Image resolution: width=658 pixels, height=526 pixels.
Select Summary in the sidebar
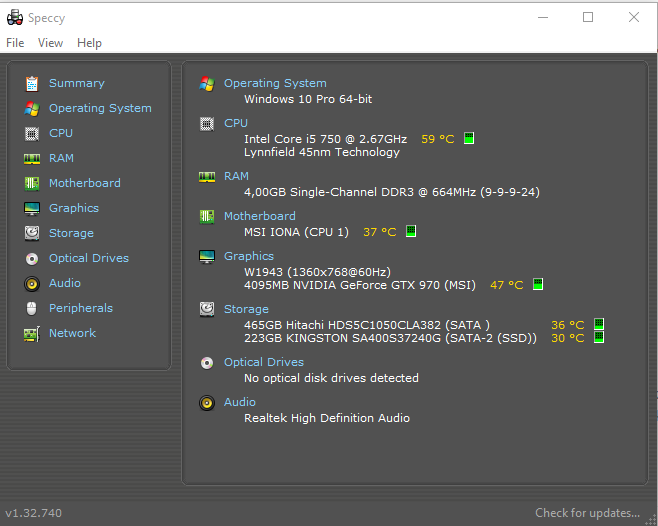77,83
